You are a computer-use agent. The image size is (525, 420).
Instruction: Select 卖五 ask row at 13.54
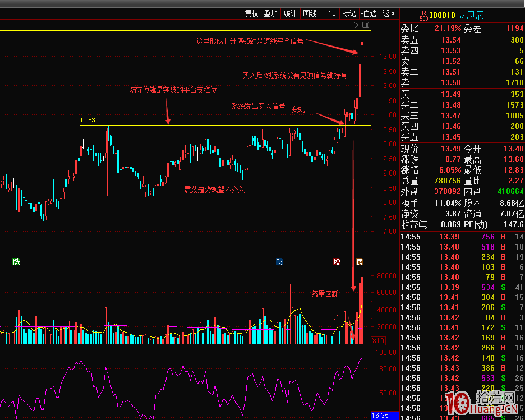(462, 40)
